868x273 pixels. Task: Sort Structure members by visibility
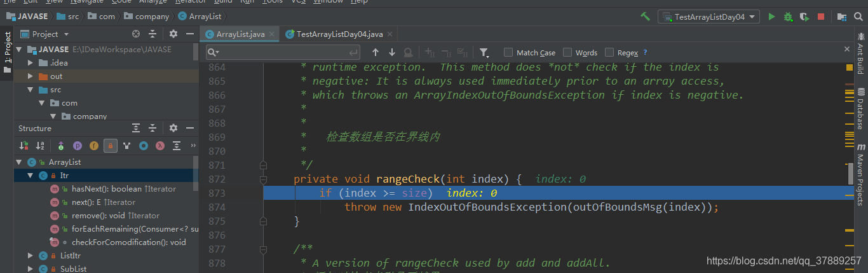tap(24, 146)
